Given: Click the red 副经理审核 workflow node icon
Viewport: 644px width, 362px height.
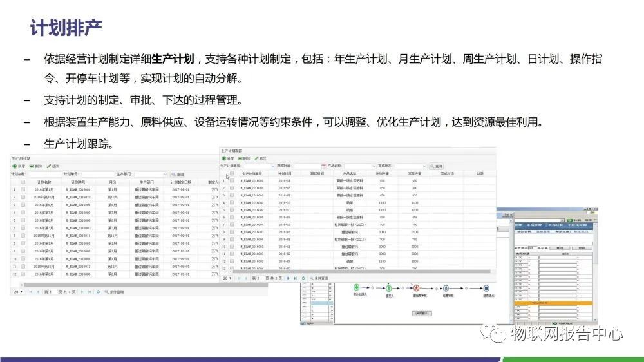Looking at the screenshot, I should coord(416,288).
